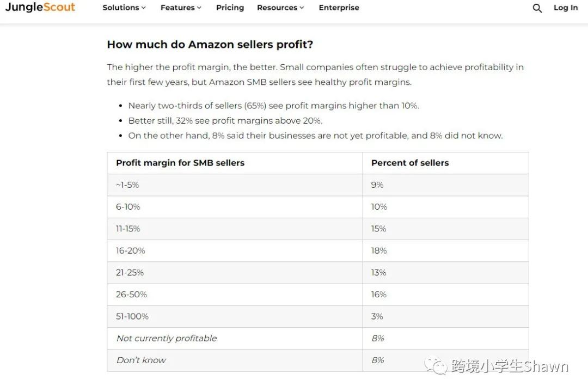Open the search magnifier icon
588x392 pixels.
coord(537,8)
